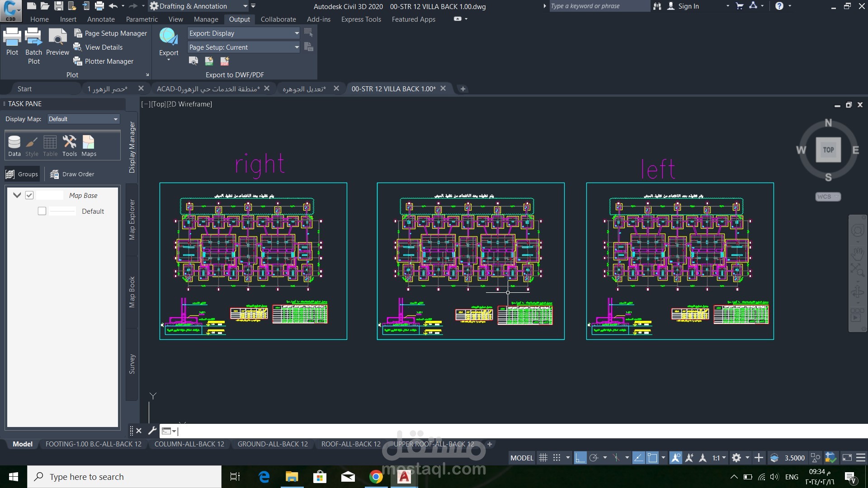Open the workspace switching gear in status bar
The image size is (868, 488).
(736, 458)
